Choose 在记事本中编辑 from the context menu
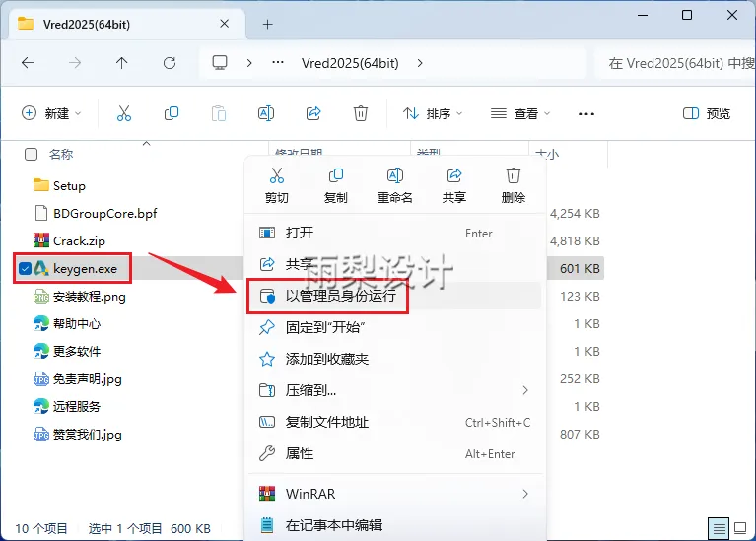The image size is (756, 541). point(395,524)
